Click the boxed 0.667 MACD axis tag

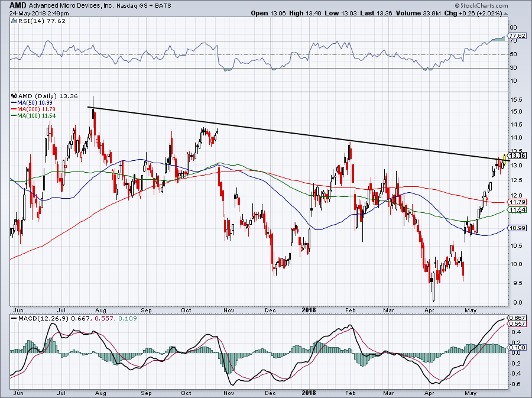tap(518, 318)
